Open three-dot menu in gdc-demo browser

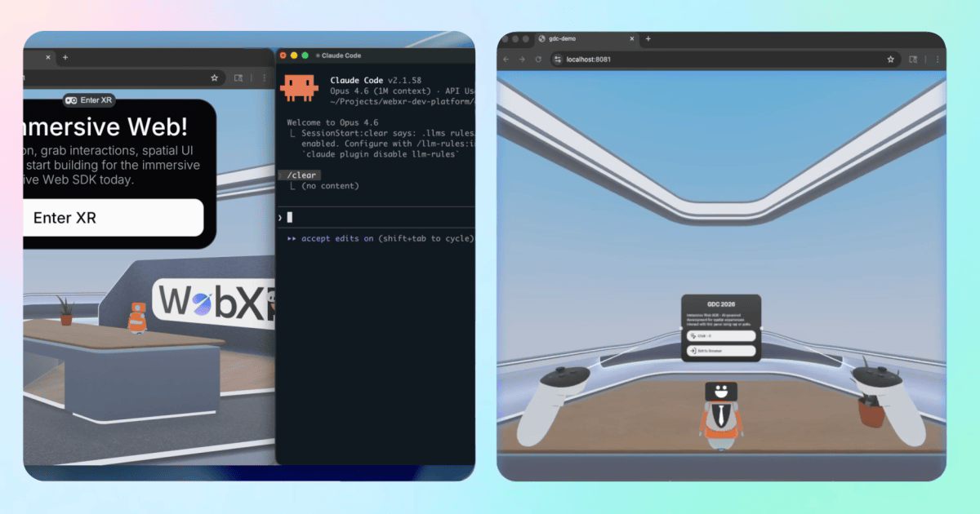coord(937,60)
